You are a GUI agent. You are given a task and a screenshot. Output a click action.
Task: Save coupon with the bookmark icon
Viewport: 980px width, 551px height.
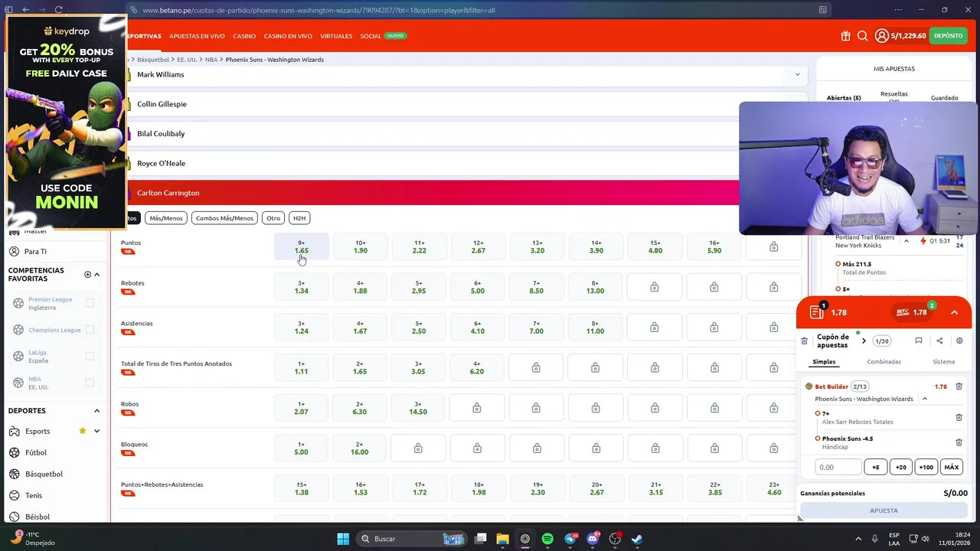[x=919, y=341]
